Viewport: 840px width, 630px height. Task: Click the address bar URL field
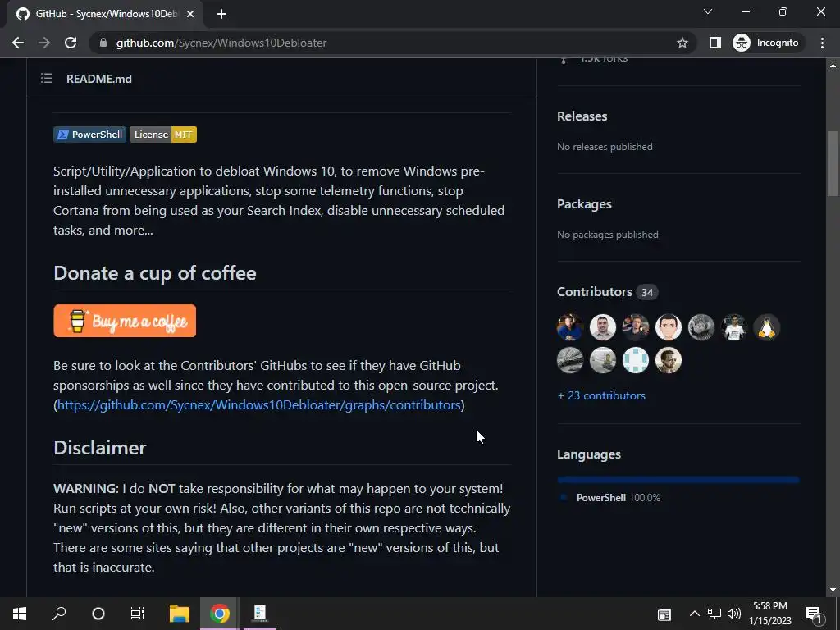click(391, 43)
